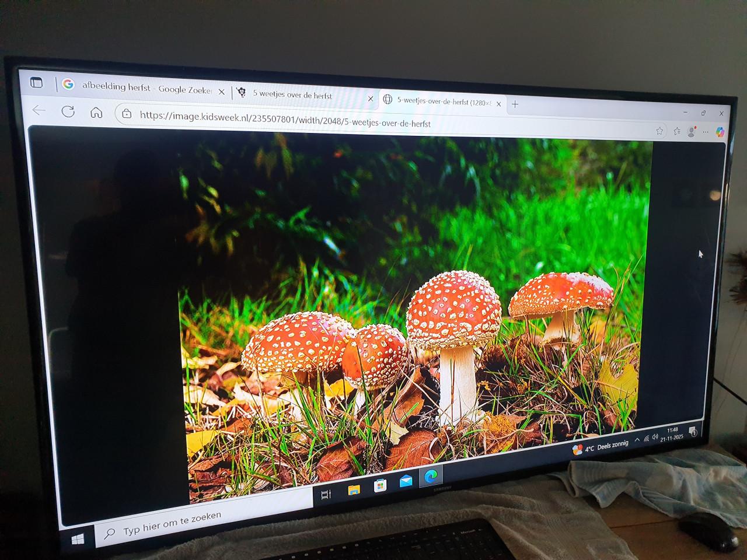Screen dimensions: 747x560
Task: Expand hidden icons in the system tray
Action: [637, 440]
